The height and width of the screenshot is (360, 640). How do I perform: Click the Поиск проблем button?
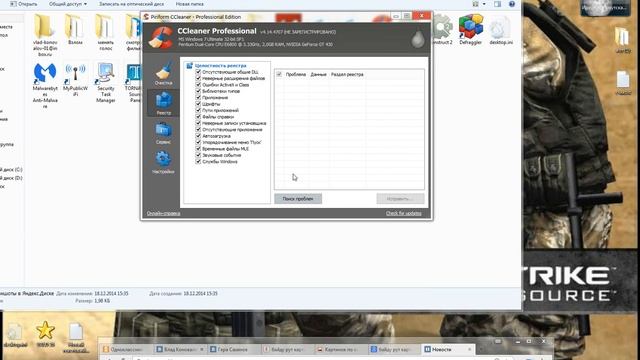[x=298, y=199]
